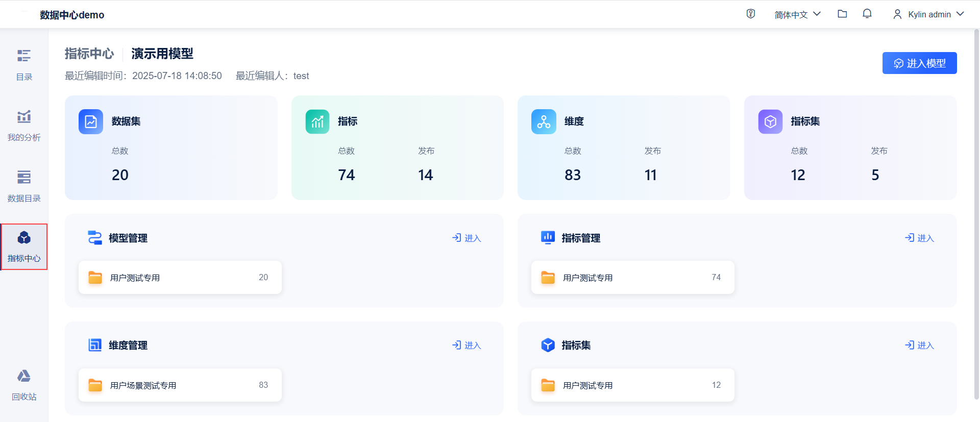This screenshot has height=422, width=980.
Task: Open 数据目录 in the sidebar
Action: pyautogui.click(x=24, y=186)
